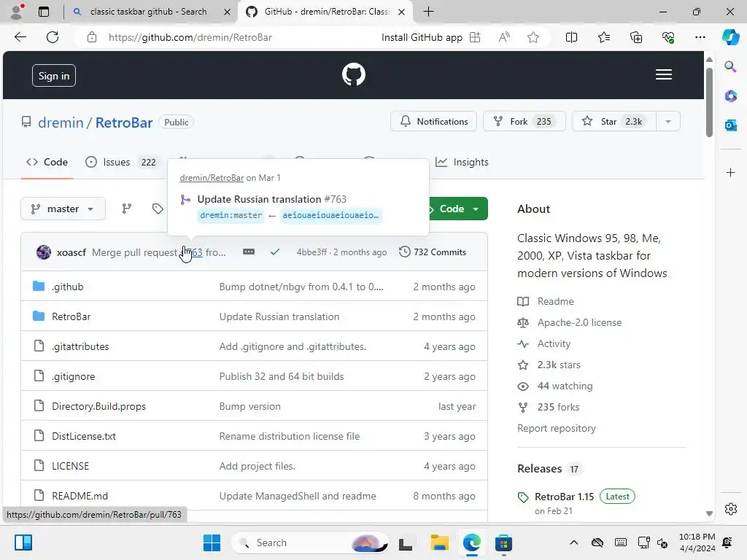Click the Install GitHub app icon
The width and height of the screenshot is (747, 560).
(475, 37)
